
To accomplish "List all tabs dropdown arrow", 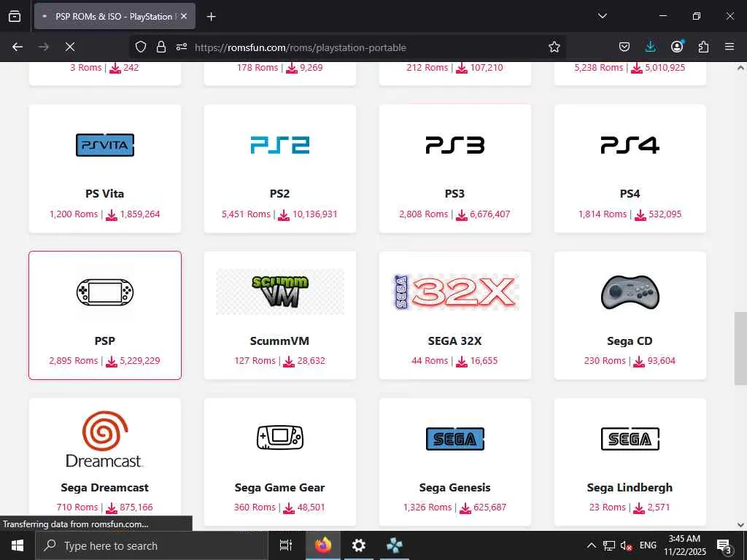I will tap(602, 16).
